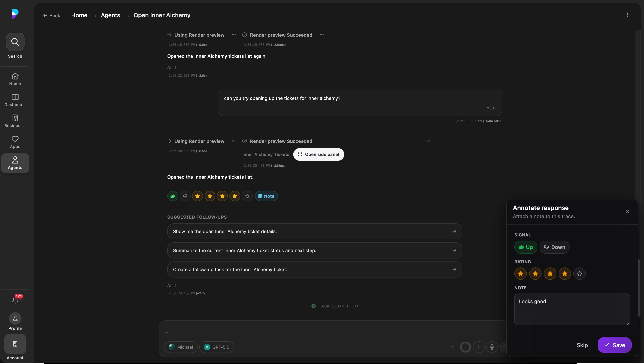Open Account in the sidebar
Image resolution: width=644 pixels, height=364 pixels.
coord(15,347)
